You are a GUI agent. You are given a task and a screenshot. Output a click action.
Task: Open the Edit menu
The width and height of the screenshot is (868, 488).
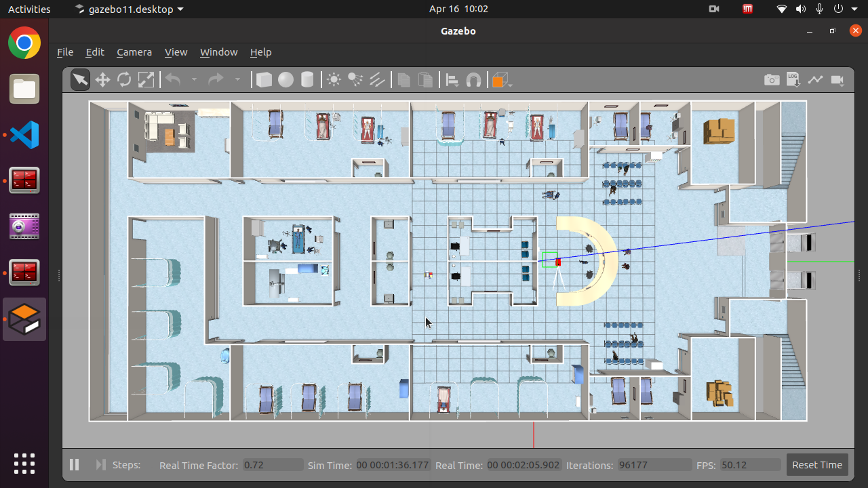click(x=95, y=52)
